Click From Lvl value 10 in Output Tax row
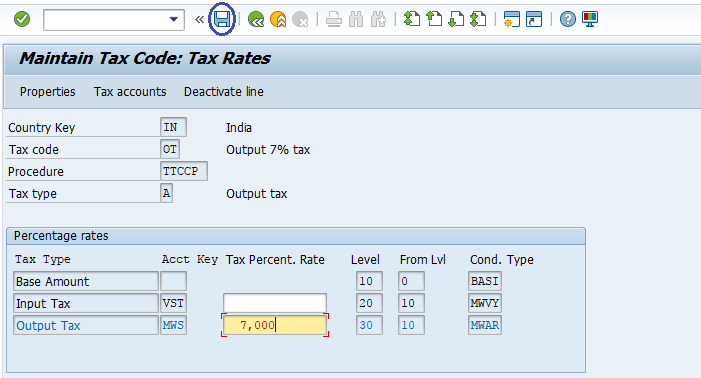The height and width of the screenshot is (378, 701). [411, 325]
